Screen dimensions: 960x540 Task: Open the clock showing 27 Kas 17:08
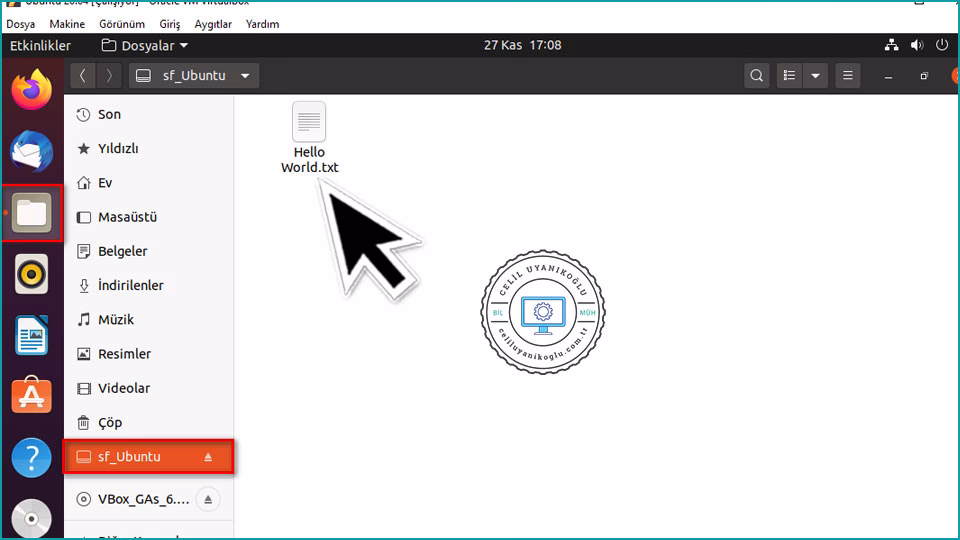[522, 45]
